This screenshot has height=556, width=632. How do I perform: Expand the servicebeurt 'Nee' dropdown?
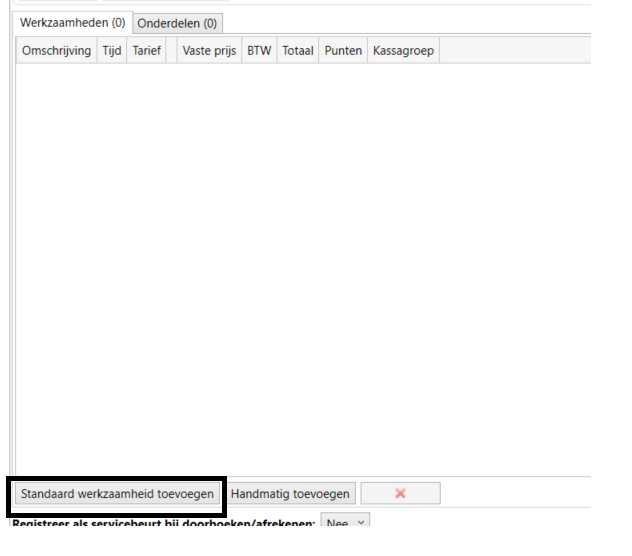[345, 523]
